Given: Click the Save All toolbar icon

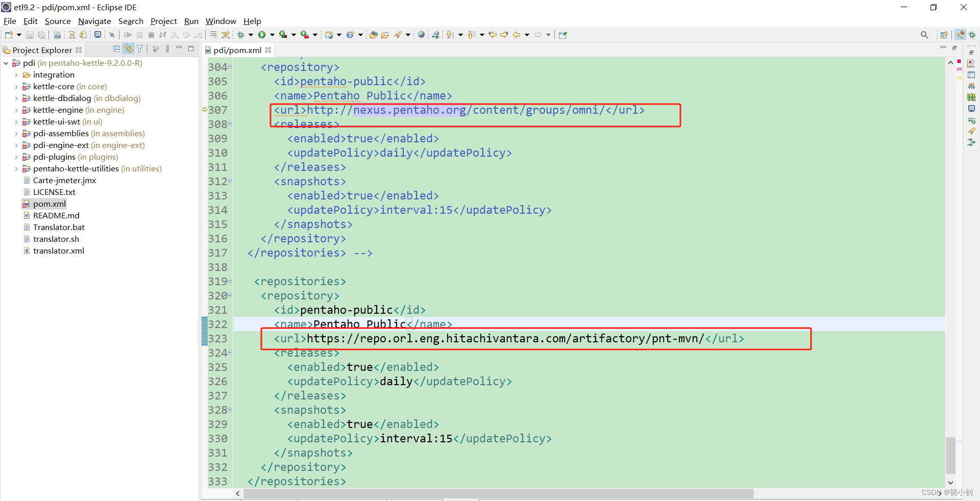Looking at the screenshot, I should tap(42, 35).
